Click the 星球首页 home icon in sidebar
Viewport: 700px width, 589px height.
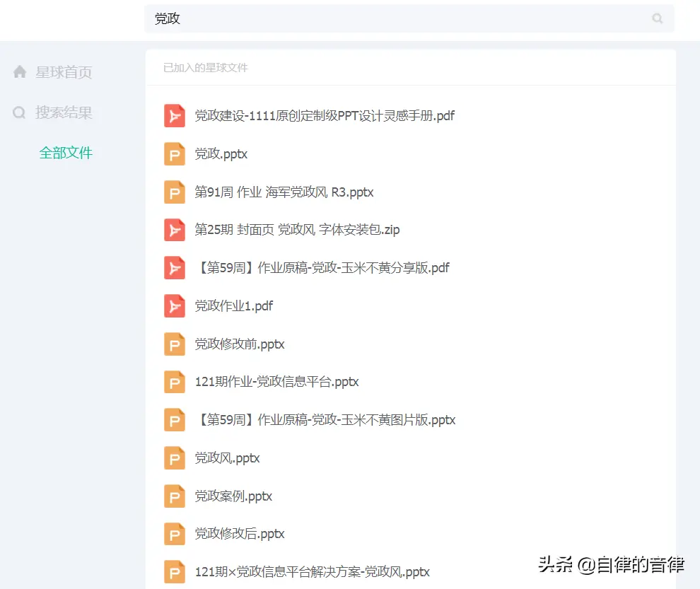pos(19,71)
